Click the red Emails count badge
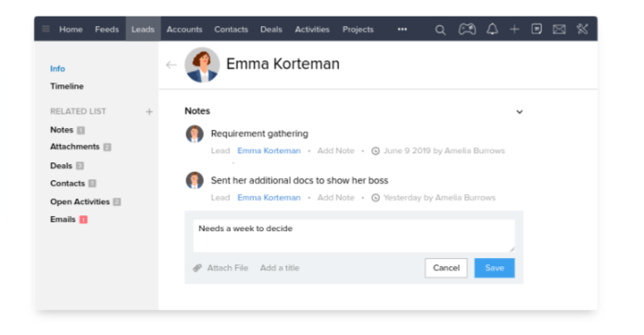Viewport: 644px width, 335px height. coord(83,220)
